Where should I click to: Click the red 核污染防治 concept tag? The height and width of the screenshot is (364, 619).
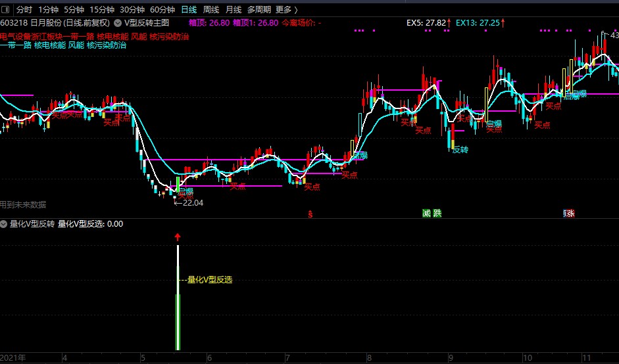pos(169,37)
